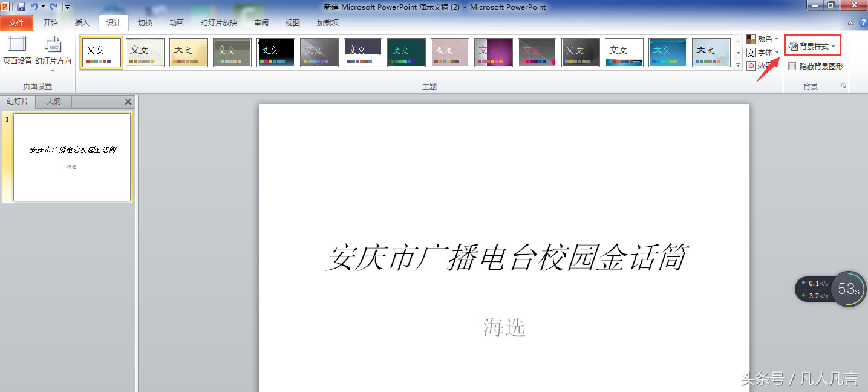Click the Undo arrow icon
Image resolution: width=868 pixels, height=392 pixels.
click(x=34, y=7)
